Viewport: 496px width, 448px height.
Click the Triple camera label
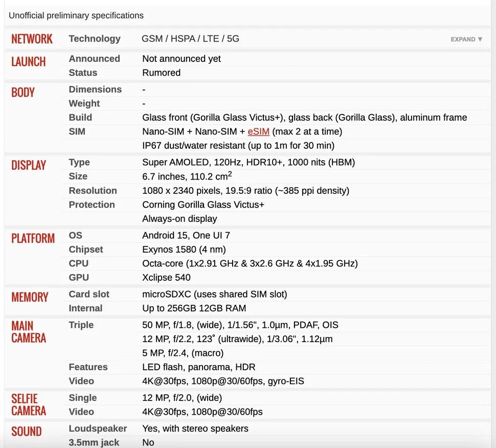tap(81, 325)
